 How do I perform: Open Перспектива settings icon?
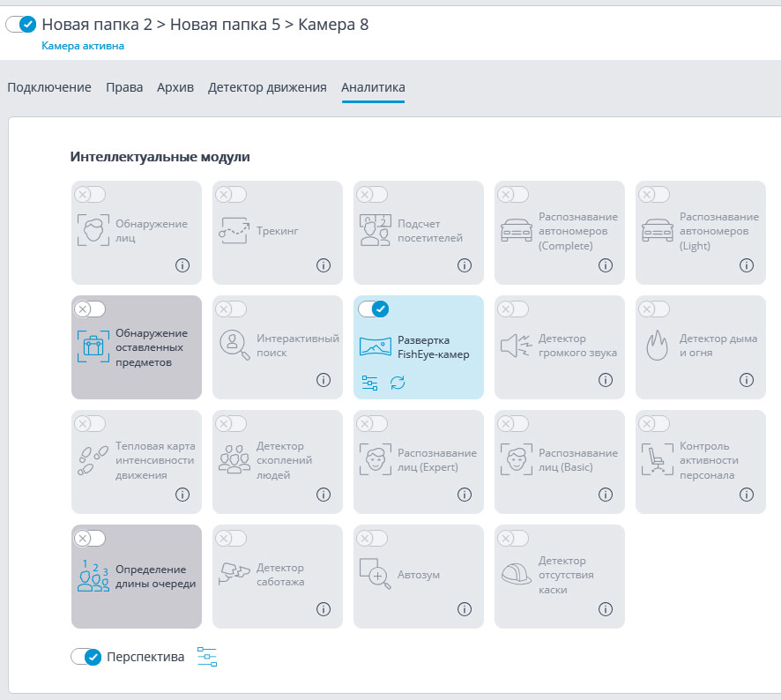click(207, 657)
